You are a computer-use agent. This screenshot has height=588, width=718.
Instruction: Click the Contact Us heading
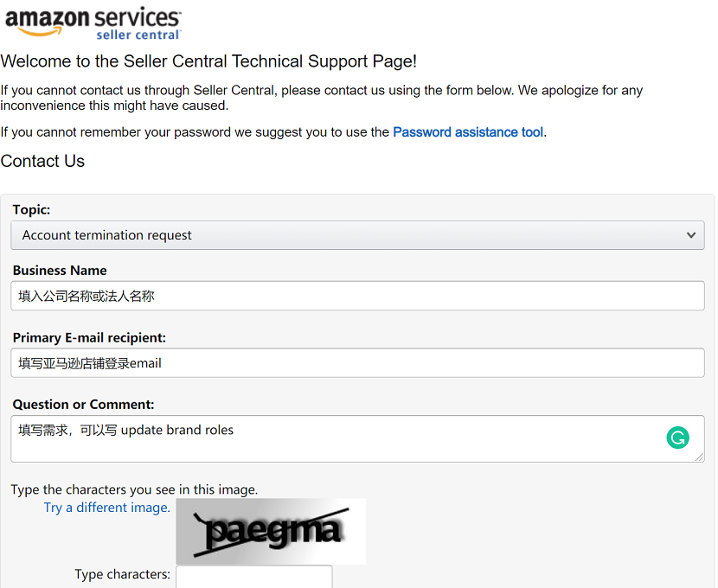pos(42,161)
